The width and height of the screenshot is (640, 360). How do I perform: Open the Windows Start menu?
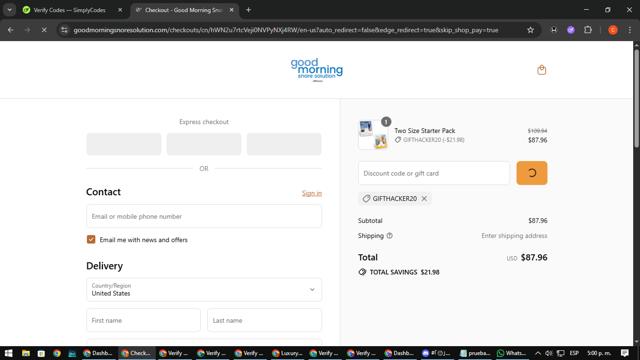(x=9, y=353)
